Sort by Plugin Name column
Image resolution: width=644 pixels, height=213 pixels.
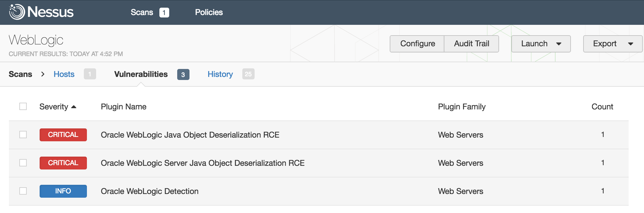pos(123,107)
